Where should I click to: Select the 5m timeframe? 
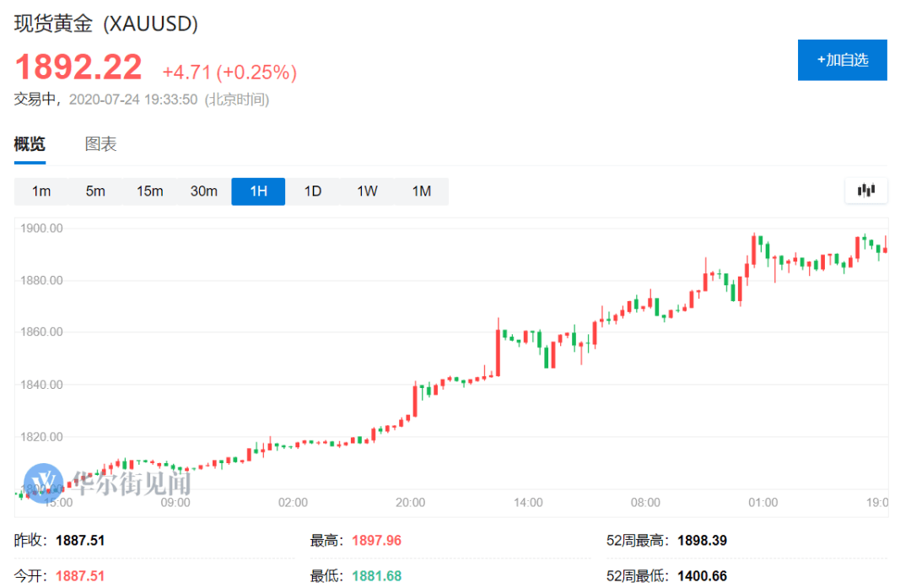pyautogui.click(x=95, y=192)
